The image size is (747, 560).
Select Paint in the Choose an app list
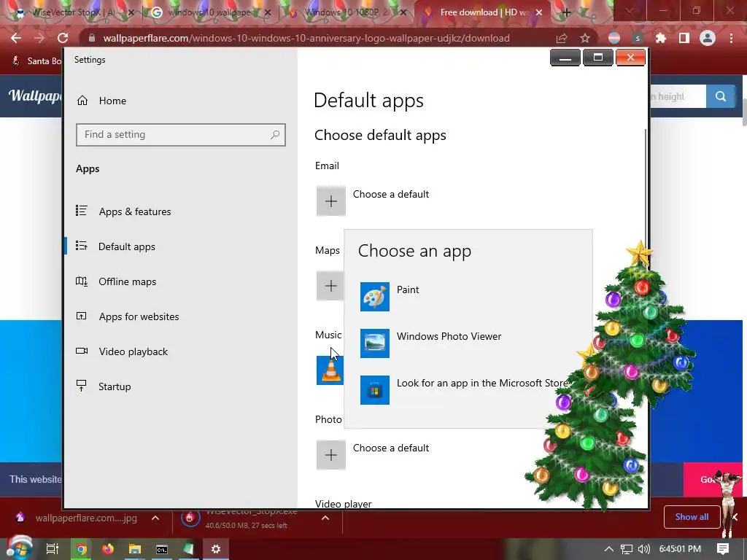[x=467, y=296]
